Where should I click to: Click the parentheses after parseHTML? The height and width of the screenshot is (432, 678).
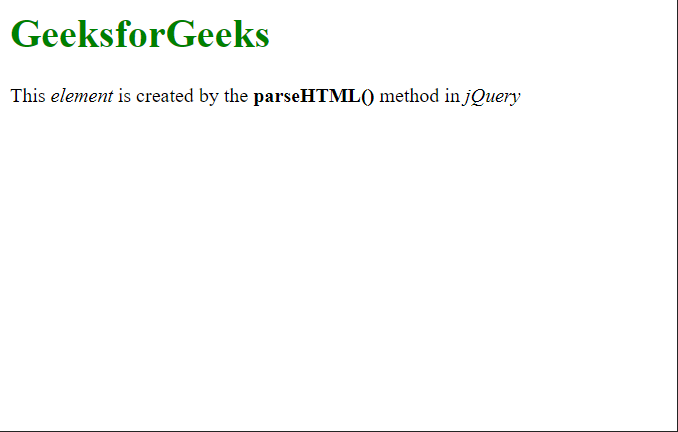(368, 96)
